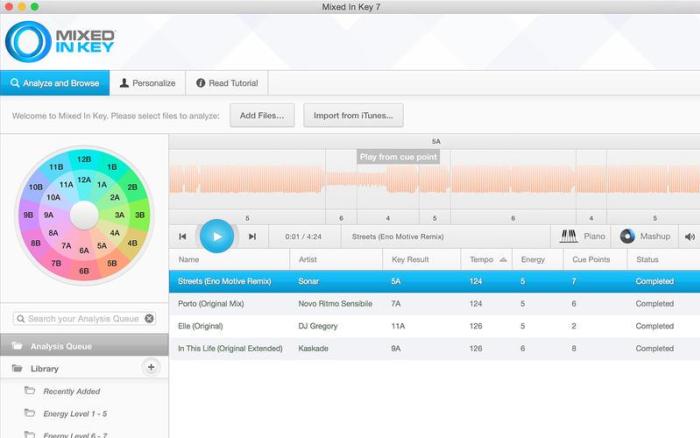Clear the Analysis Queue search
The image size is (700, 438).
149,318
